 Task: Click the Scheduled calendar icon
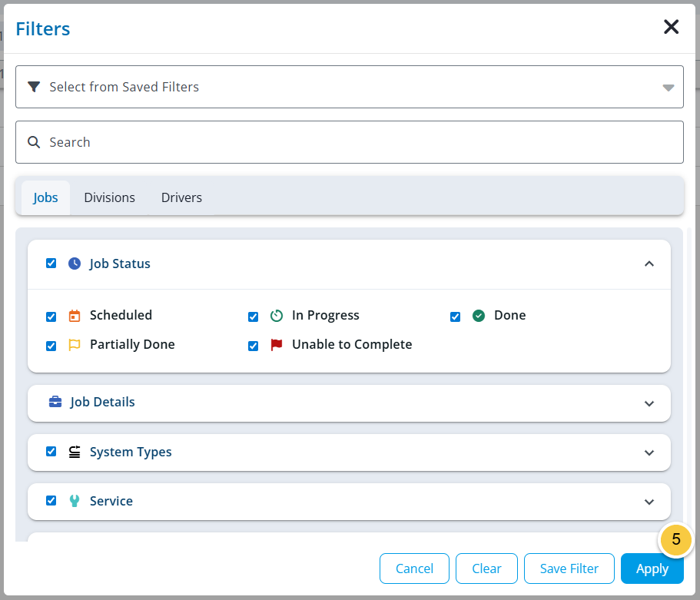click(x=74, y=315)
